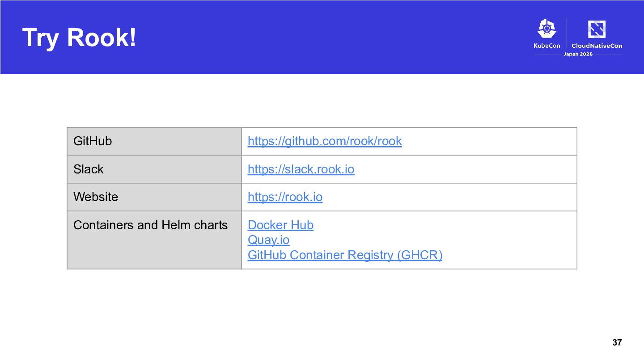
Task: Click the blue header banner
Action: click(x=322, y=37)
